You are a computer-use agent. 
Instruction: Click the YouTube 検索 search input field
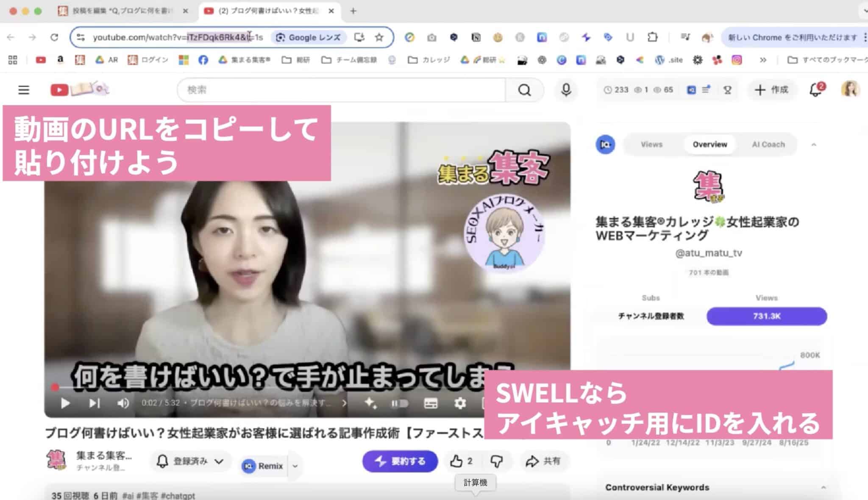click(x=341, y=90)
